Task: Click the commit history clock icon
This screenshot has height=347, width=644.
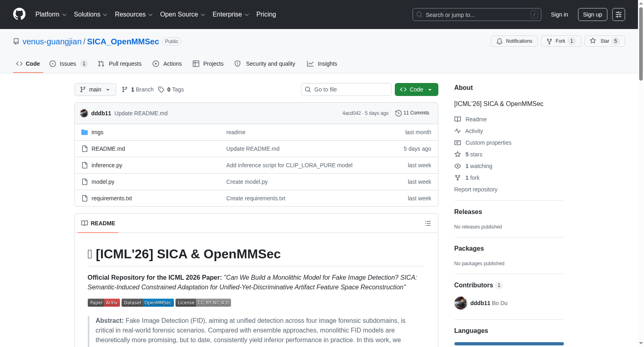Action: (398, 113)
